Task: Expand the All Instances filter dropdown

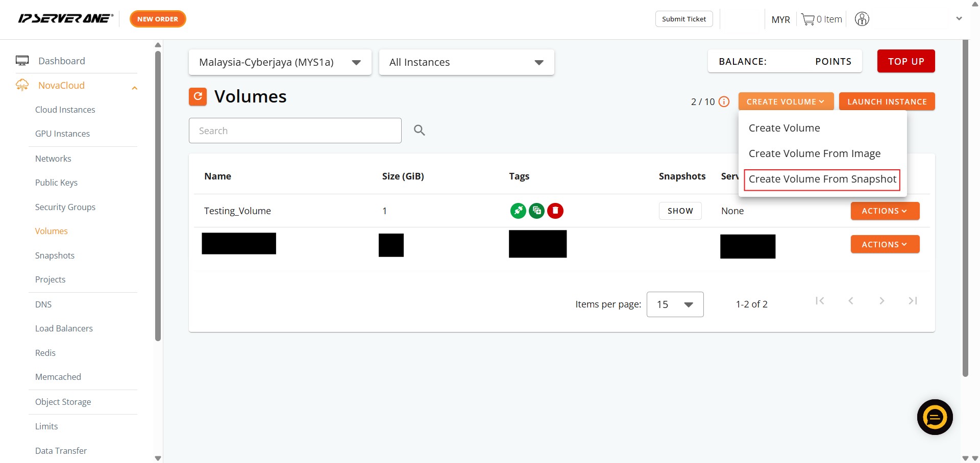Action: 466,62
